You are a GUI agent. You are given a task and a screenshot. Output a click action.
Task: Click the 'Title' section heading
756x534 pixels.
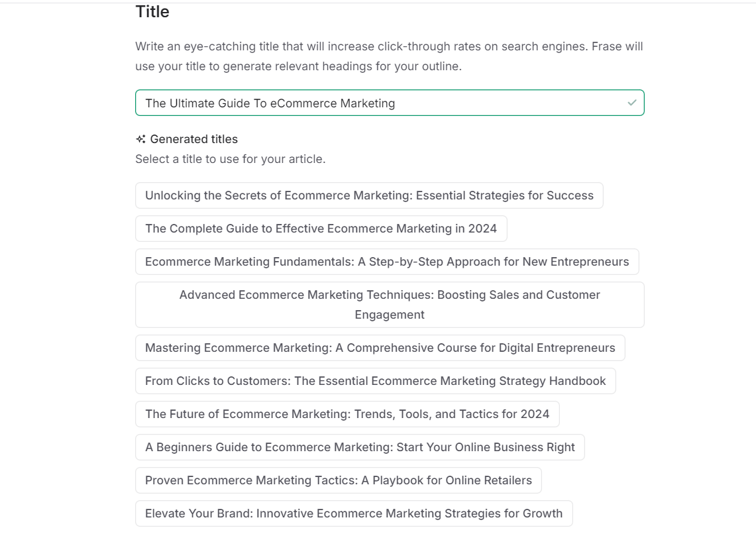152,11
